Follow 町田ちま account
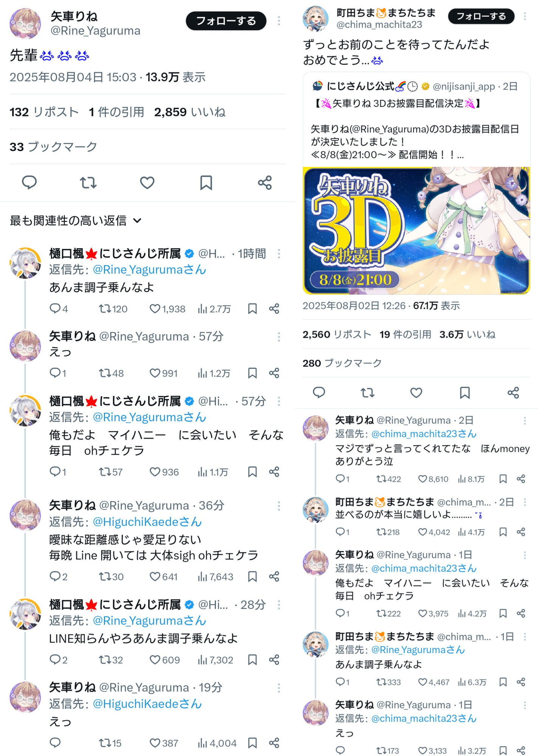538x756 pixels. [481, 16]
